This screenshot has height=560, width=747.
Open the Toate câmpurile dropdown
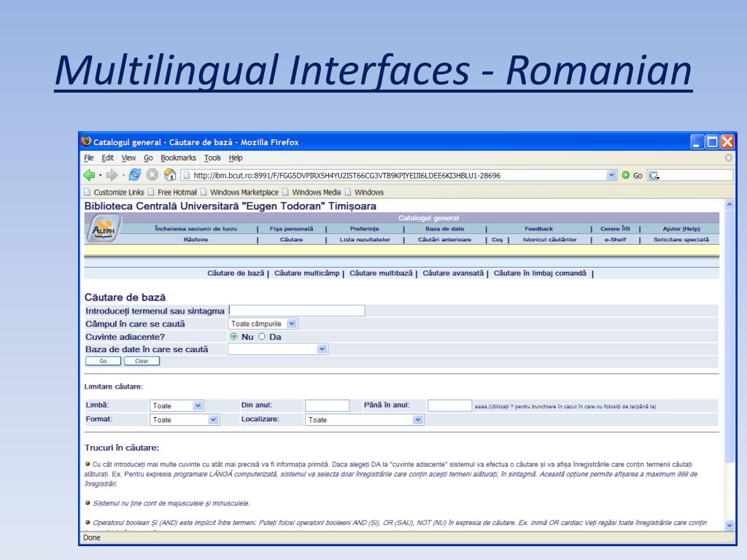pos(263,324)
